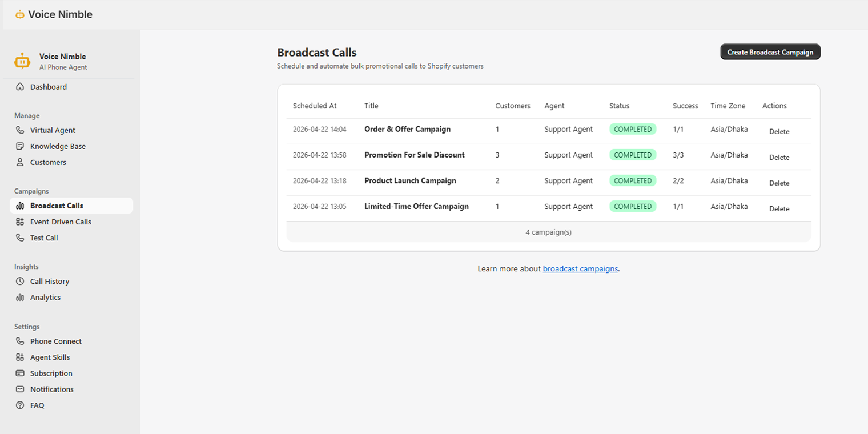
Task: Click the Broadcast Calls chart icon
Action: tap(20, 206)
